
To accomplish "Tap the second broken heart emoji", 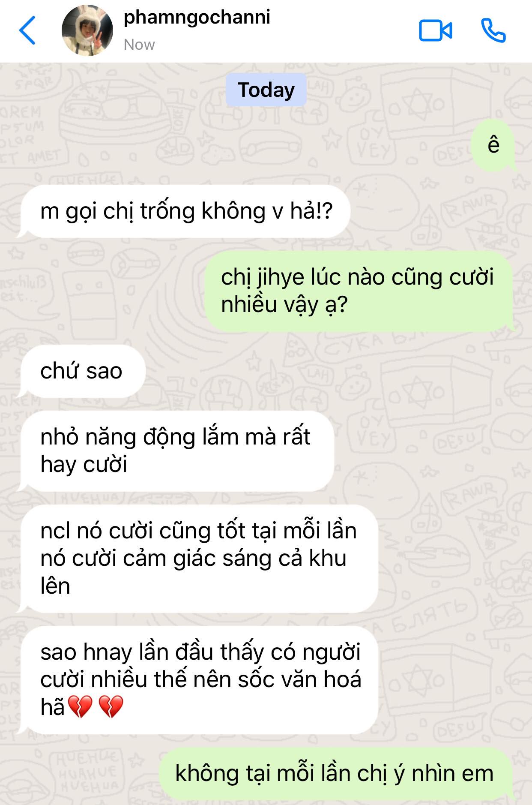I will click(111, 707).
